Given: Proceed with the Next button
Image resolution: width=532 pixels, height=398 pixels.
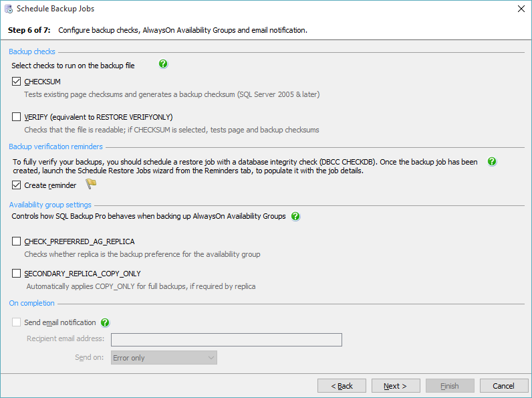Looking at the screenshot, I should 394,386.
